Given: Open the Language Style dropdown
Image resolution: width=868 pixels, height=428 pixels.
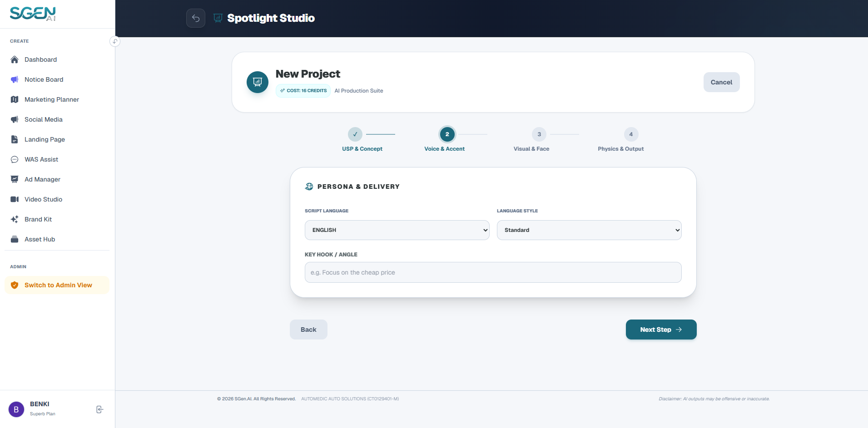Looking at the screenshot, I should pos(589,230).
